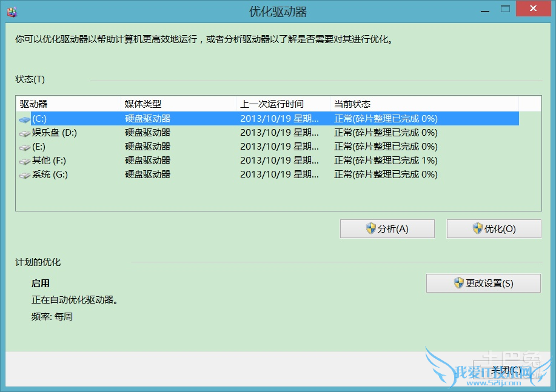This screenshot has height=392, width=556.
Task: Close window with the red X button
Action: tap(533, 8)
